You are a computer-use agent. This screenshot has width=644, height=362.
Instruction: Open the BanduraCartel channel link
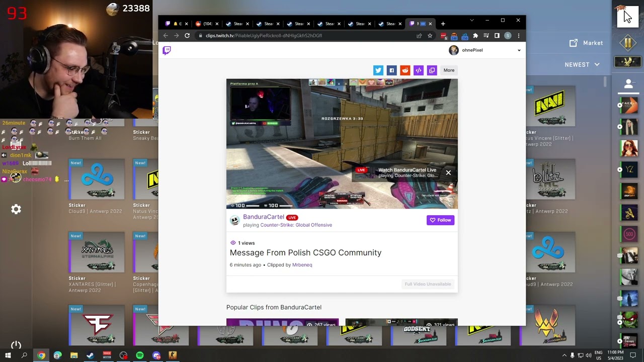(264, 217)
